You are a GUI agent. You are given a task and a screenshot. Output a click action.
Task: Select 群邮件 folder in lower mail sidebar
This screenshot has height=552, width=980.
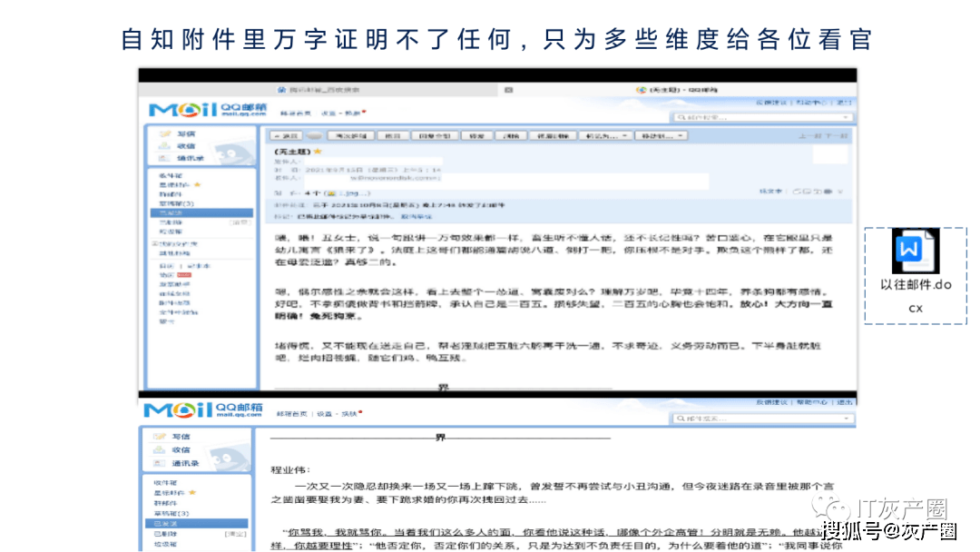(165, 503)
